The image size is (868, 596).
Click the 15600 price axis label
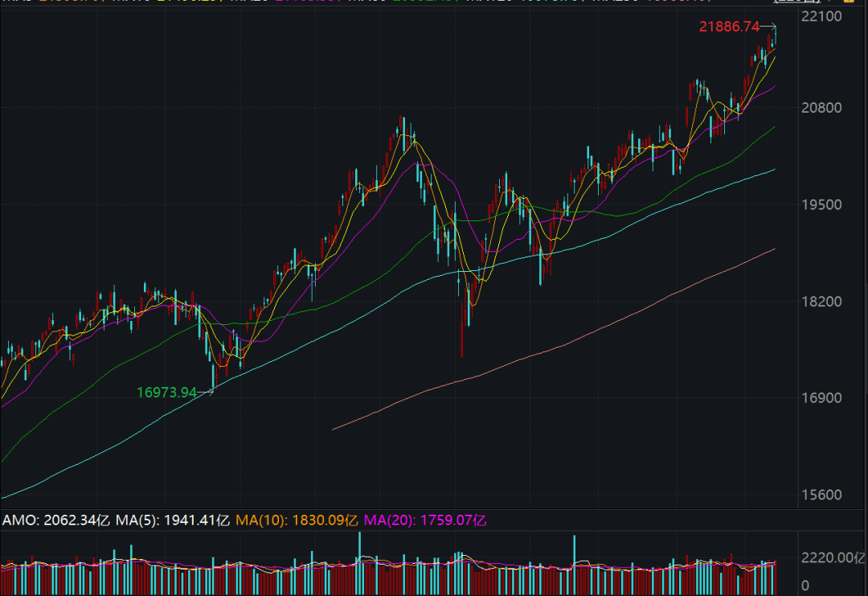(821, 495)
